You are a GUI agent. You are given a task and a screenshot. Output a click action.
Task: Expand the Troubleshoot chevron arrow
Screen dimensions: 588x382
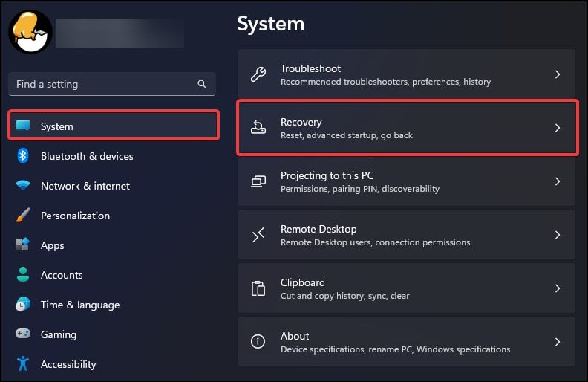[558, 74]
